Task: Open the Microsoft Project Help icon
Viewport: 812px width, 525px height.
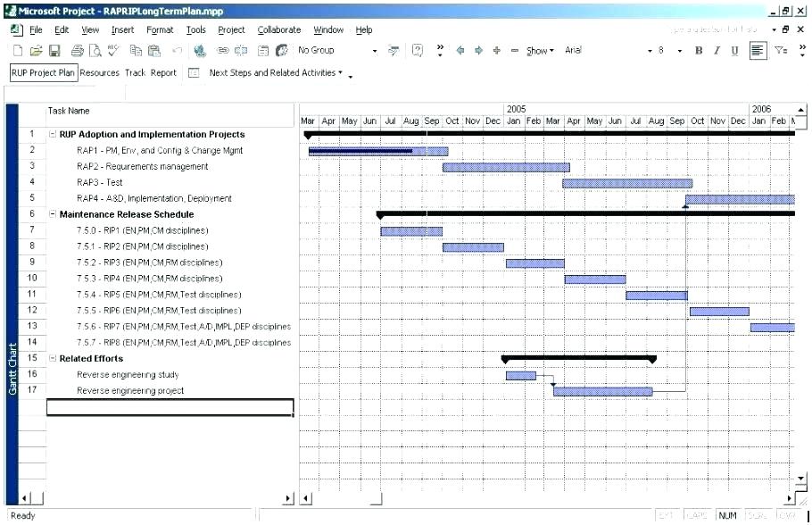Action: 418,50
